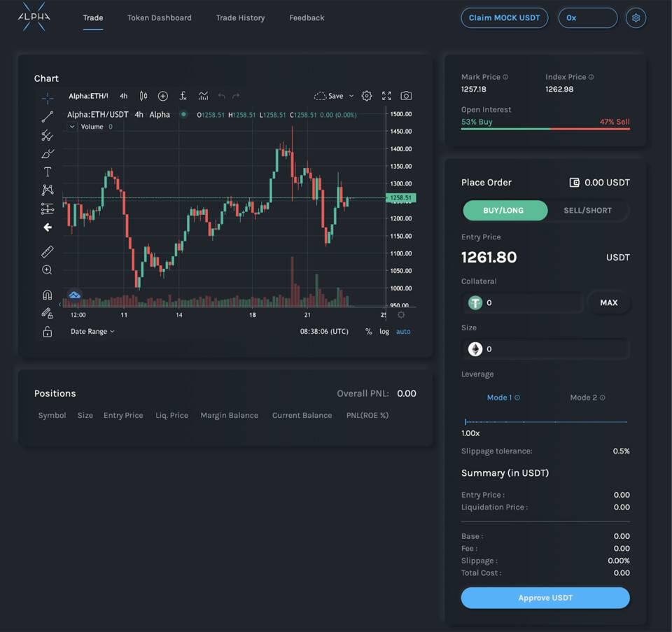
Task: Open the prediction and measurement tools
Action: click(48, 209)
